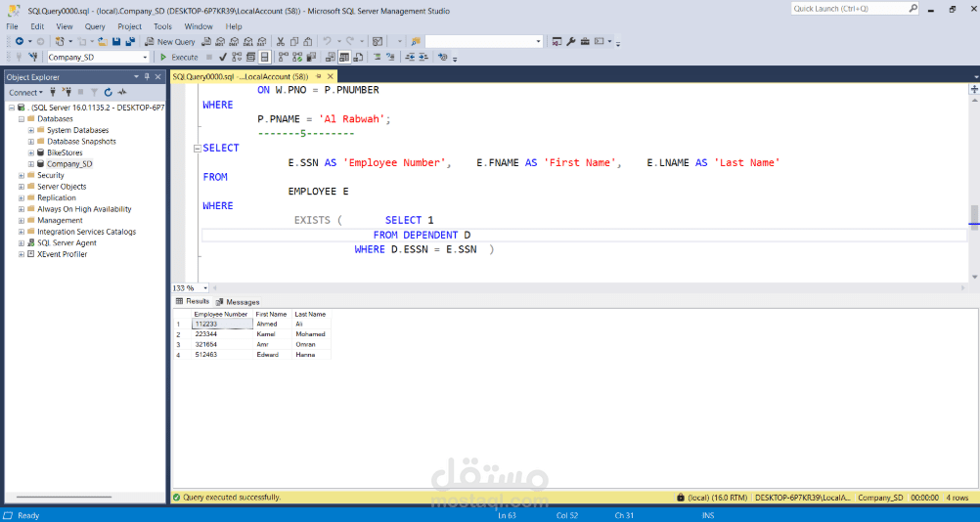Select the Replication folder

coord(57,197)
